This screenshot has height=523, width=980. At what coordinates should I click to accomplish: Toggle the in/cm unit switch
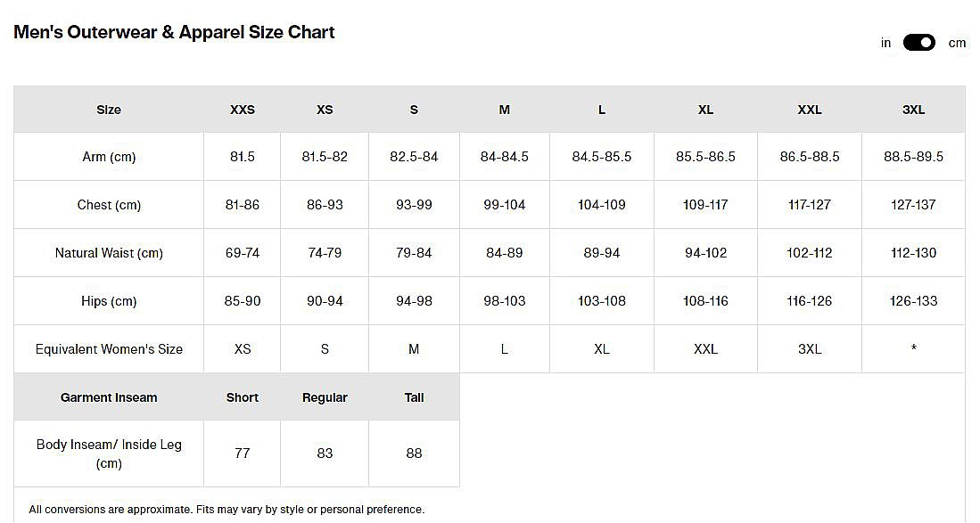pyautogui.click(x=918, y=43)
